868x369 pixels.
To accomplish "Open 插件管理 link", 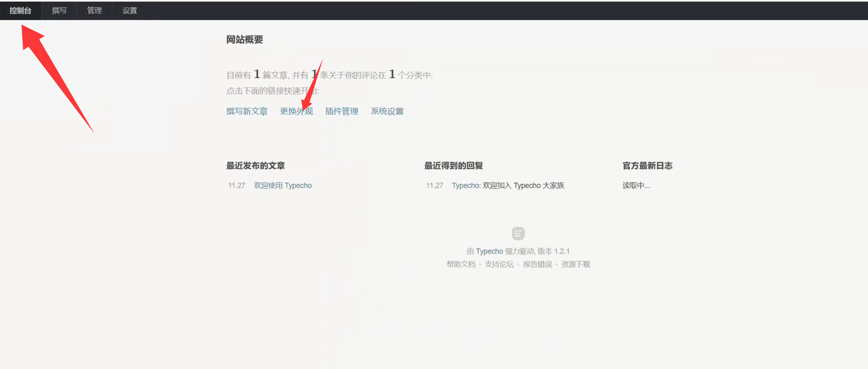I will point(341,111).
